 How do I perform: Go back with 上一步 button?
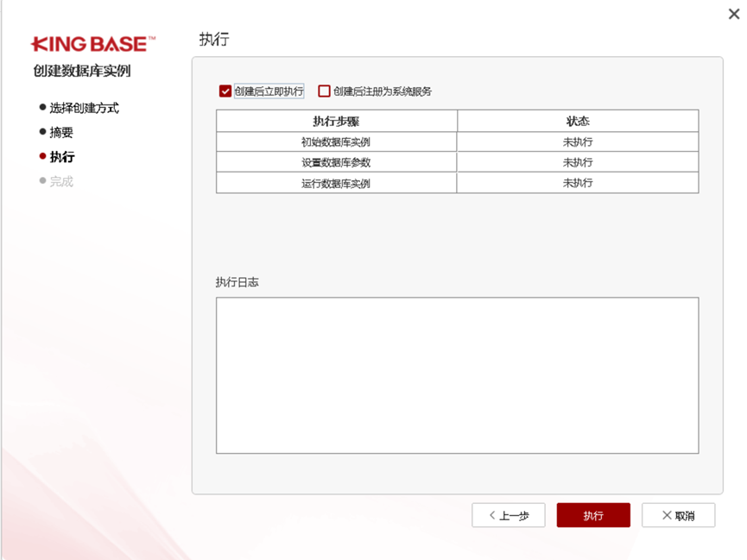pos(509,515)
